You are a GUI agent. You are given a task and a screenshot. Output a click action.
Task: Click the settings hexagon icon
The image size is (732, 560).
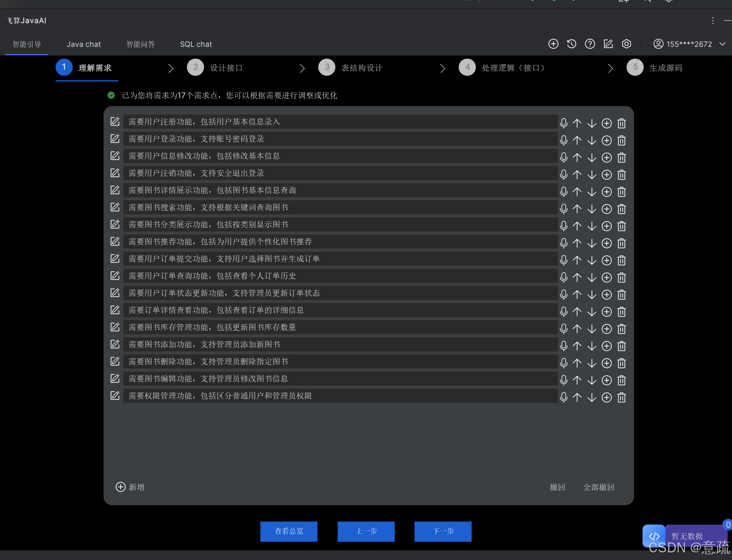pos(626,44)
